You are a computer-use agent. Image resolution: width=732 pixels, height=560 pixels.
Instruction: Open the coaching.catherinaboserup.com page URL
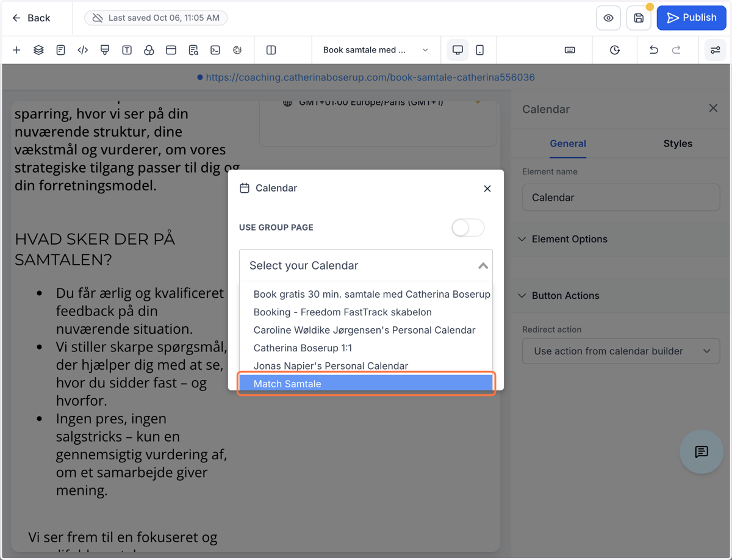click(370, 77)
